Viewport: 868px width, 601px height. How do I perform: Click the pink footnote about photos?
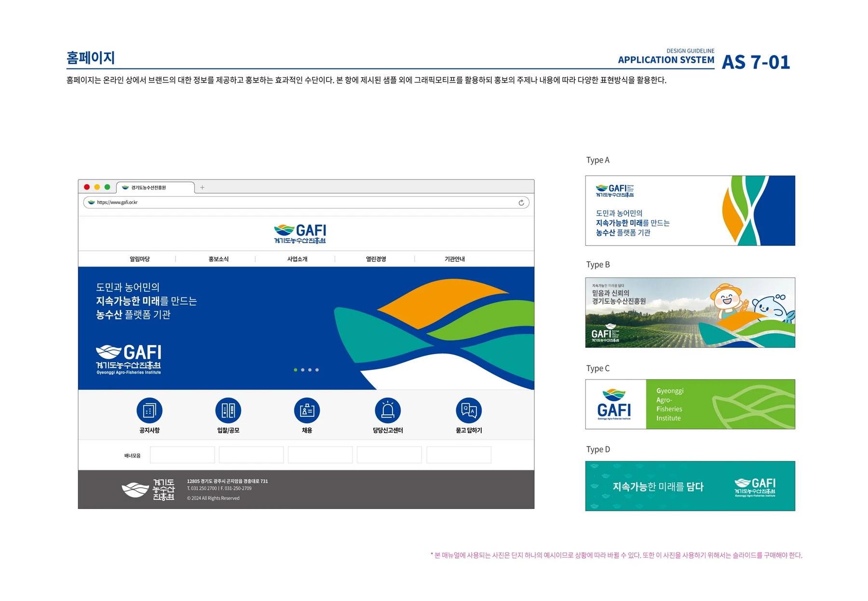coord(616,555)
